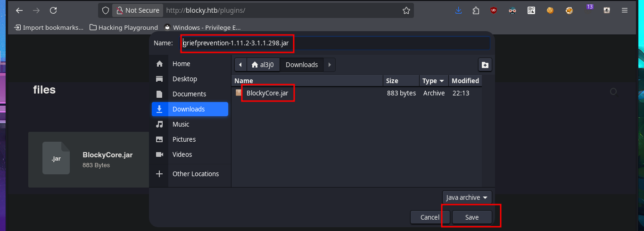Select Downloads in the sidebar

190,109
